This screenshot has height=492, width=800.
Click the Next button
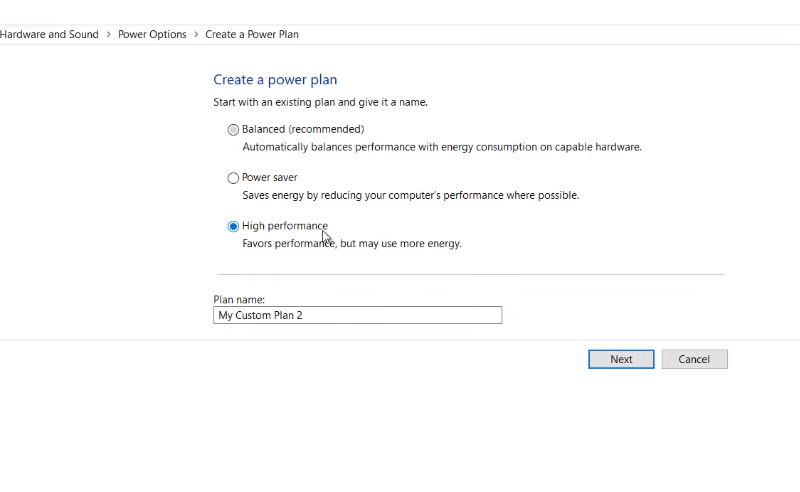pyautogui.click(x=621, y=359)
